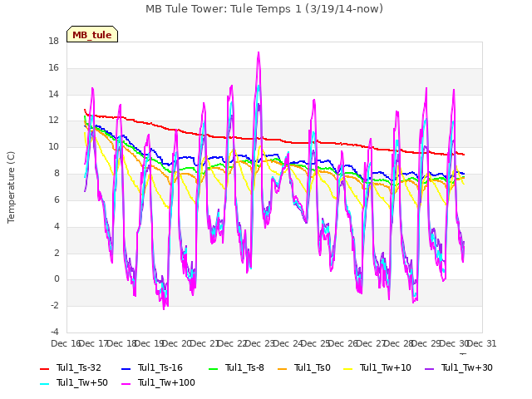
Task: Select the Tul1_Ts0 legend label
Action: coord(313,367)
